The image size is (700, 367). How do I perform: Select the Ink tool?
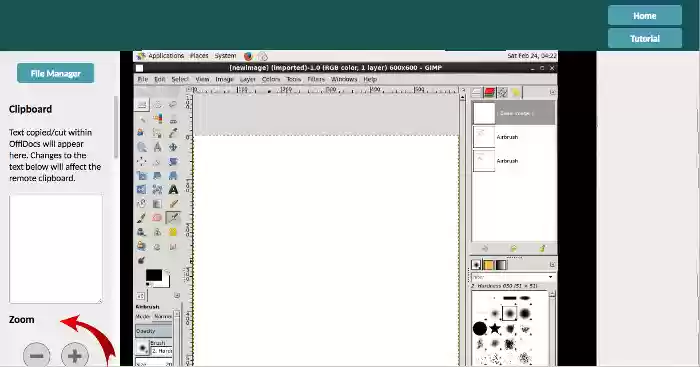pyautogui.click(x=142, y=232)
